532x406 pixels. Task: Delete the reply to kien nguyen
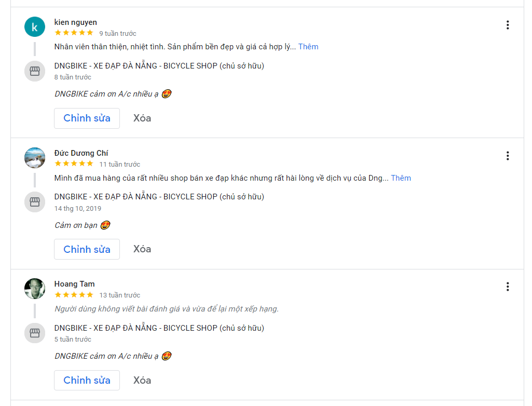point(142,118)
